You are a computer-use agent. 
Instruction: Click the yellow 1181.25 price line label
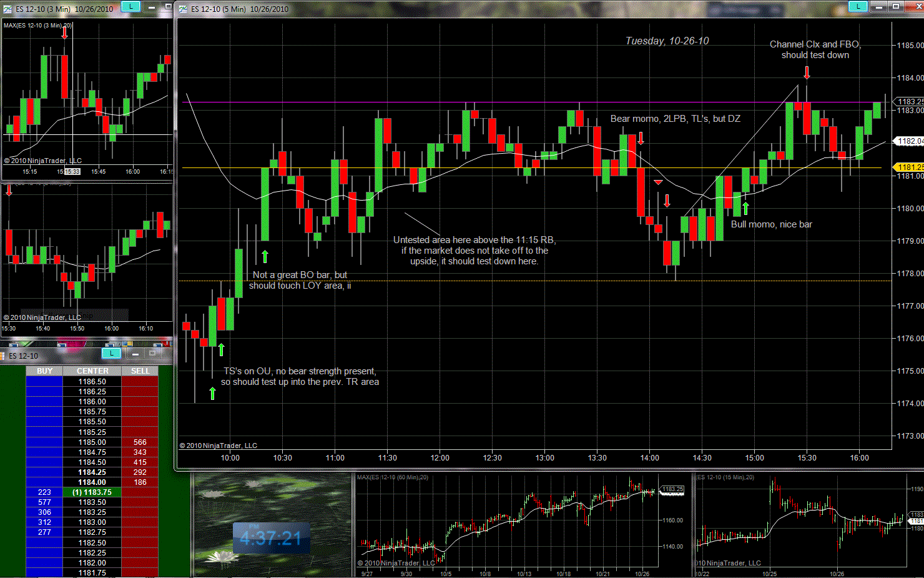pyautogui.click(x=909, y=167)
